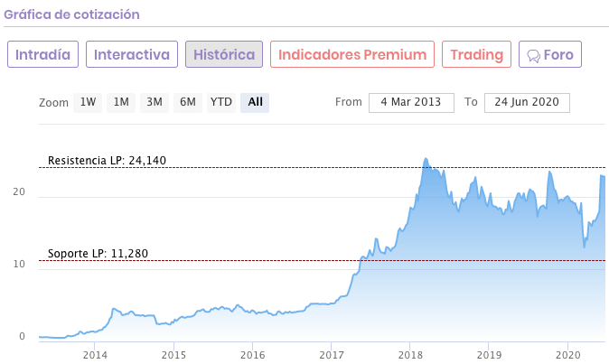The width and height of the screenshot is (609, 364).
Task: Edit the To date field
Action: point(527,102)
